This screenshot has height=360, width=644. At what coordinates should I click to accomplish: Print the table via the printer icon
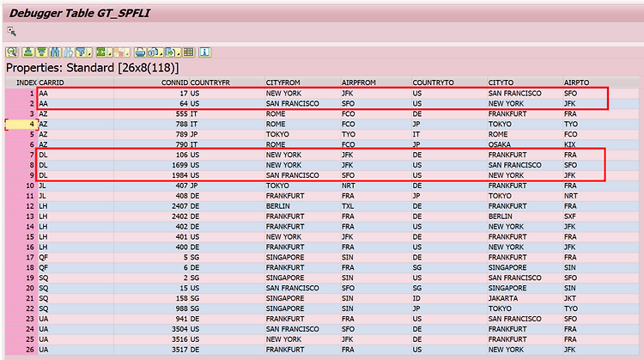point(140,52)
